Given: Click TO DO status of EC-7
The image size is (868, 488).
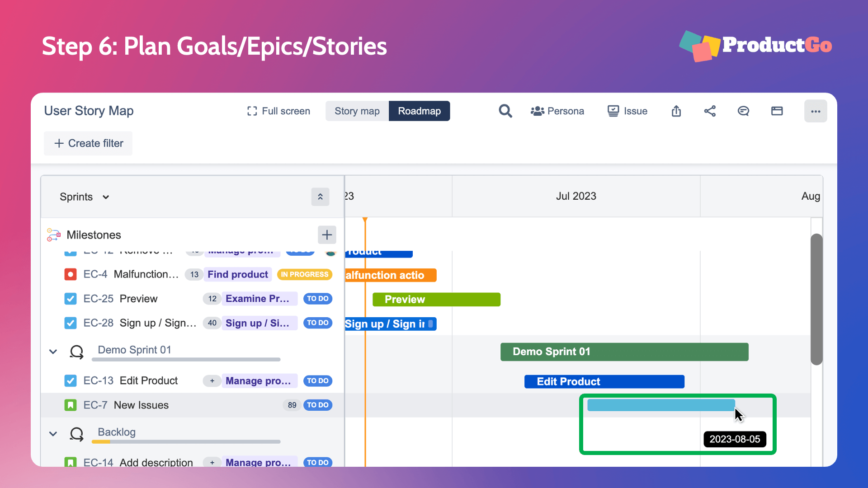Looking at the screenshot, I should pos(318,405).
